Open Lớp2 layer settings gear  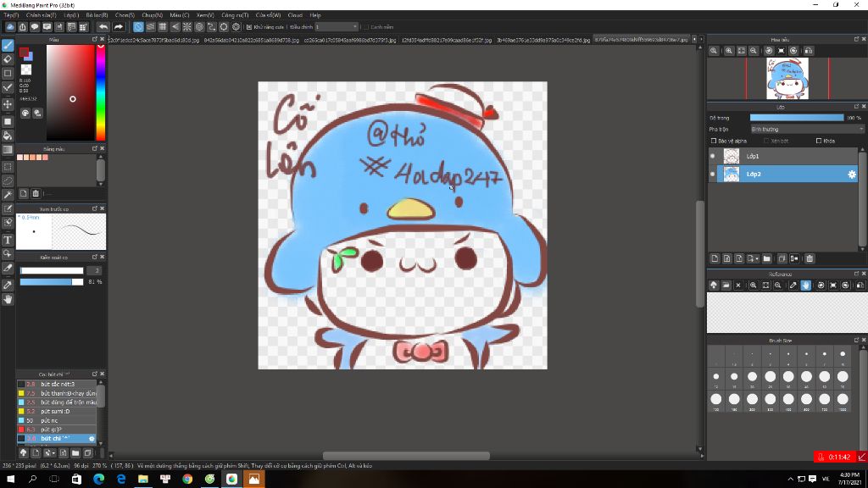click(x=851, y=175)
